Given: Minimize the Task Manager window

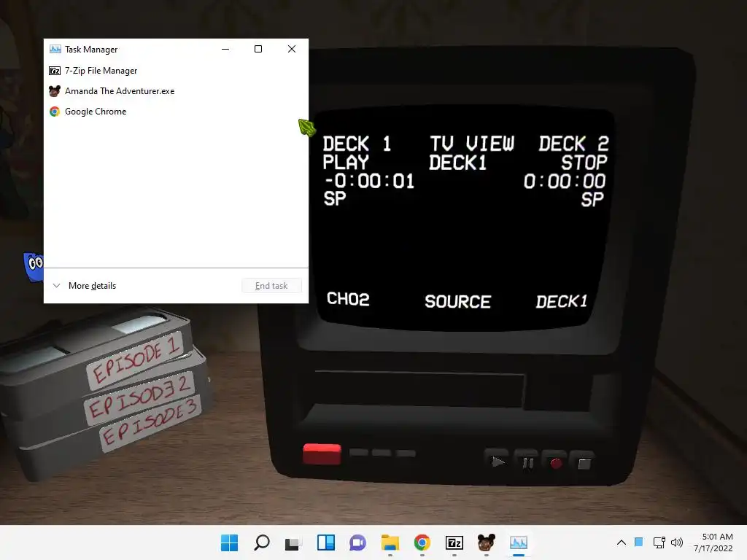Looking at the screenshot, I should pos(225,49).
